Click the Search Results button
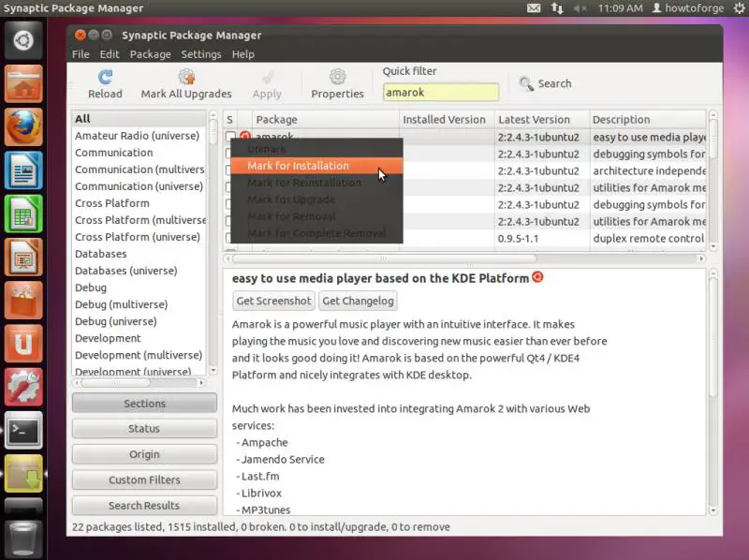 (144, 505)
